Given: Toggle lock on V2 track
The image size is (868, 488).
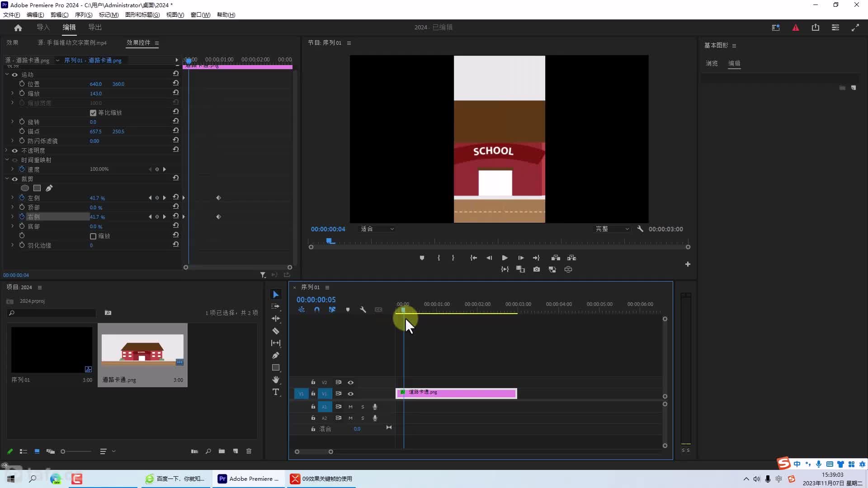Looking at the screenshot, I should point(313,382).
